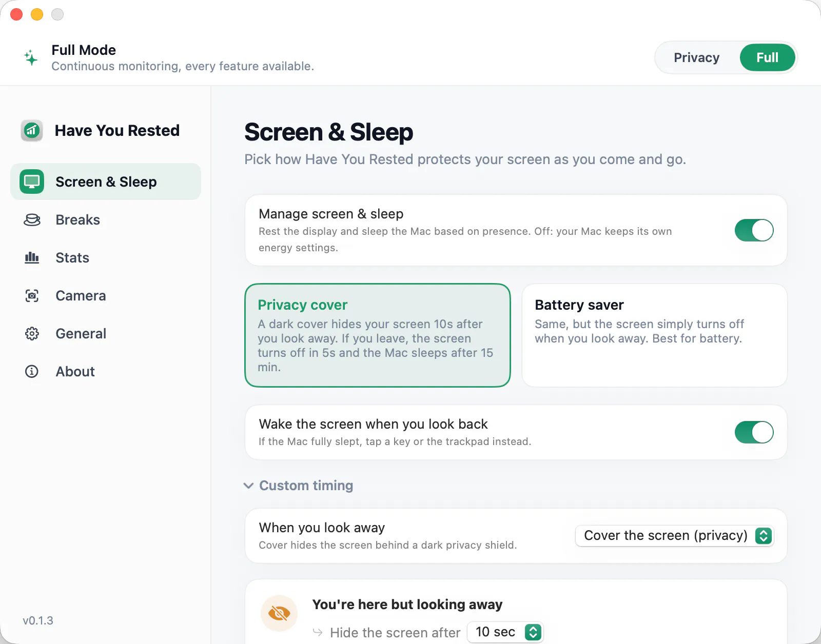Image resolution: width=821 pixels, height=644 pixels.
Task: Click the Breaks cup icon in sidebar
Action: pos(32,220)
